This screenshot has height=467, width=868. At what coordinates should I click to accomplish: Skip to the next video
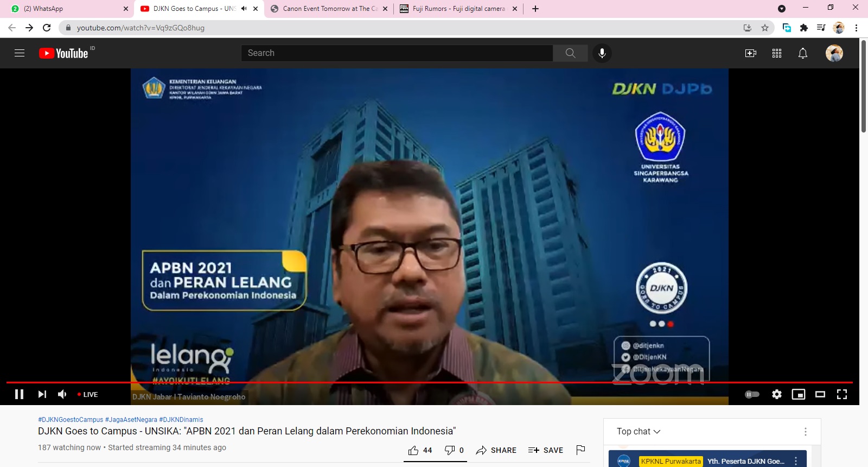click(x=42, y=394)
